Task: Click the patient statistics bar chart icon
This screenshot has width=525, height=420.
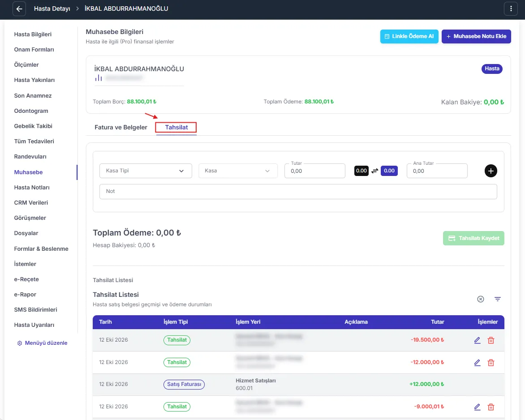Action: tap(99, 78)
